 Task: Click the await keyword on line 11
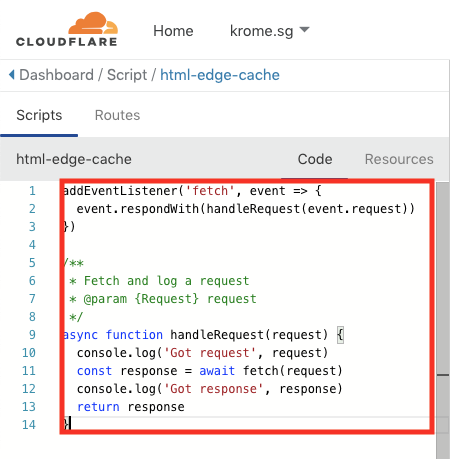click(217, 371)
